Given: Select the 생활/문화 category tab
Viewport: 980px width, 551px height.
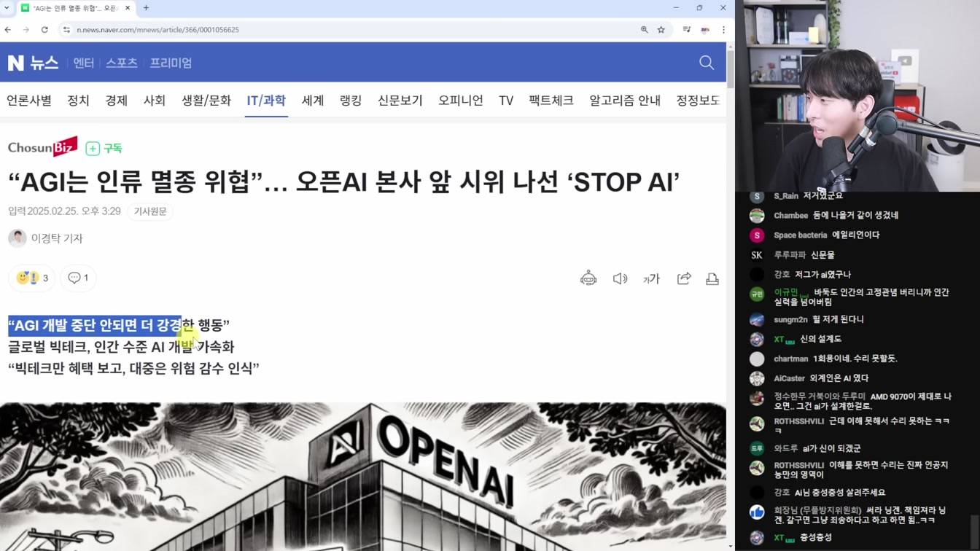Looking at the screenshot, I should [206, 101].
